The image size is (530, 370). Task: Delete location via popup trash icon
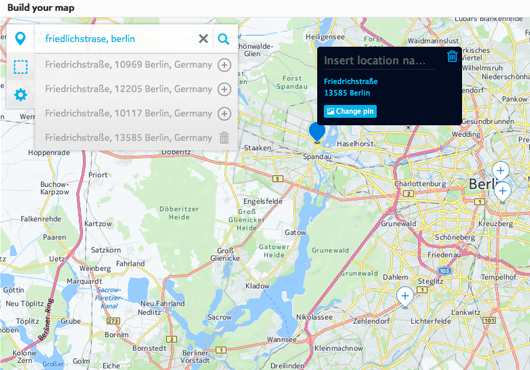coord(452,56)
